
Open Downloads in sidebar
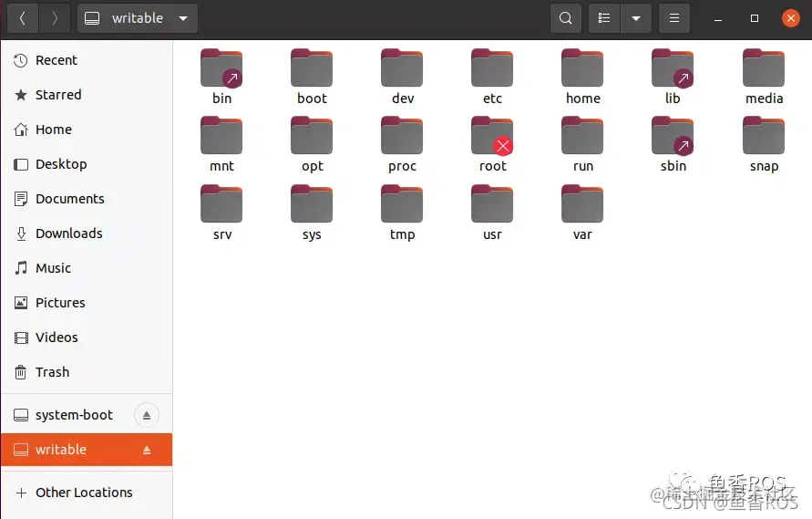click(x=87, y=234)
